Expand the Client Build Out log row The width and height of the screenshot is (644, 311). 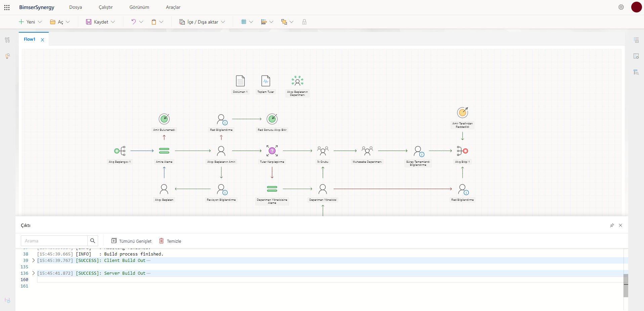(33, 260)
